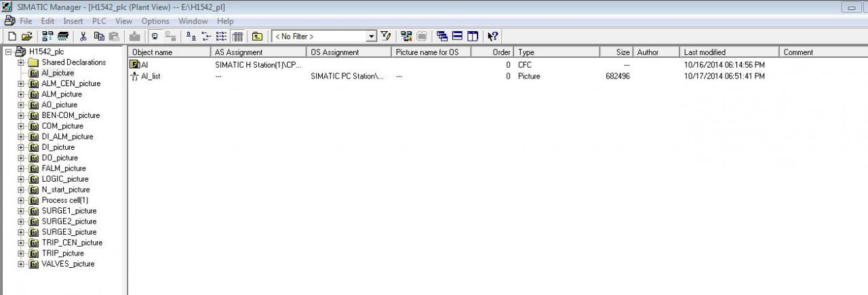
Task: Click the New project icon
Action: coord(12,36)
